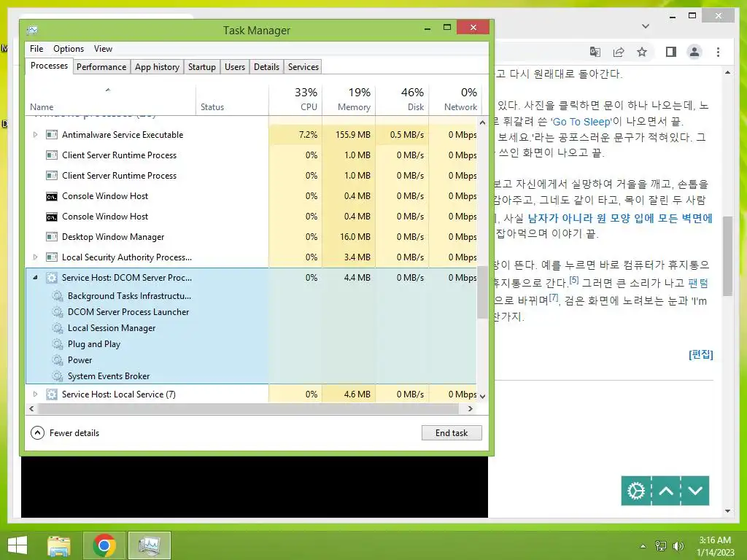The image size is (747, 560).
Task: Bookmark the page with Chrome's star icon
Action: pos(642,52)
